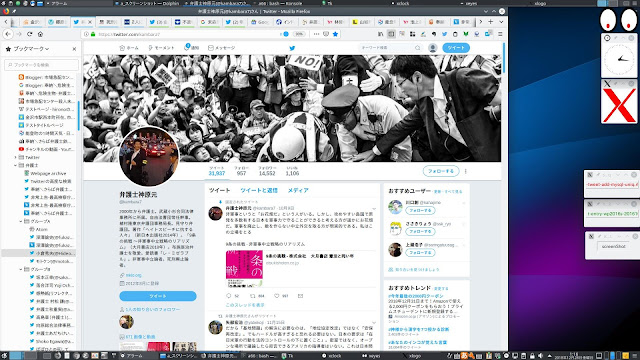The image size is (640, 360).
Task: Open the Webpage archive bookmark
Action: 45,173
